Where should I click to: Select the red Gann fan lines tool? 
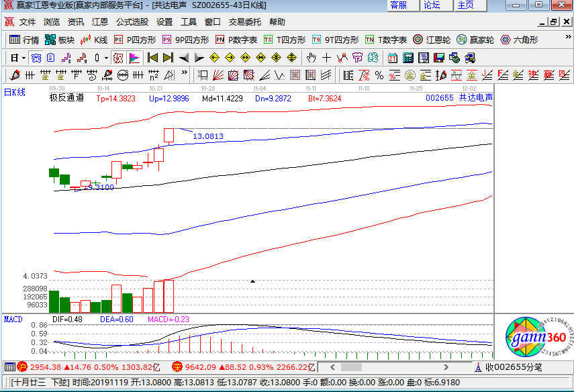[x=218, y=75]
